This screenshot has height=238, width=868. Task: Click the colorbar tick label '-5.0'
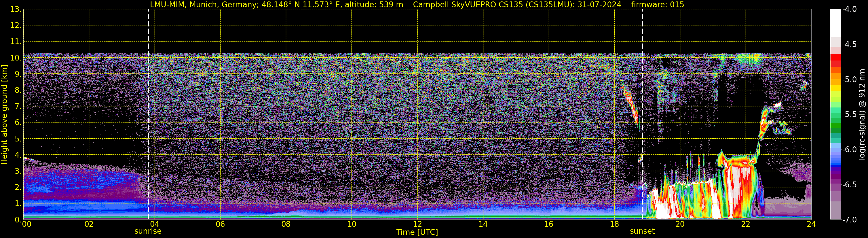[849, 80]
